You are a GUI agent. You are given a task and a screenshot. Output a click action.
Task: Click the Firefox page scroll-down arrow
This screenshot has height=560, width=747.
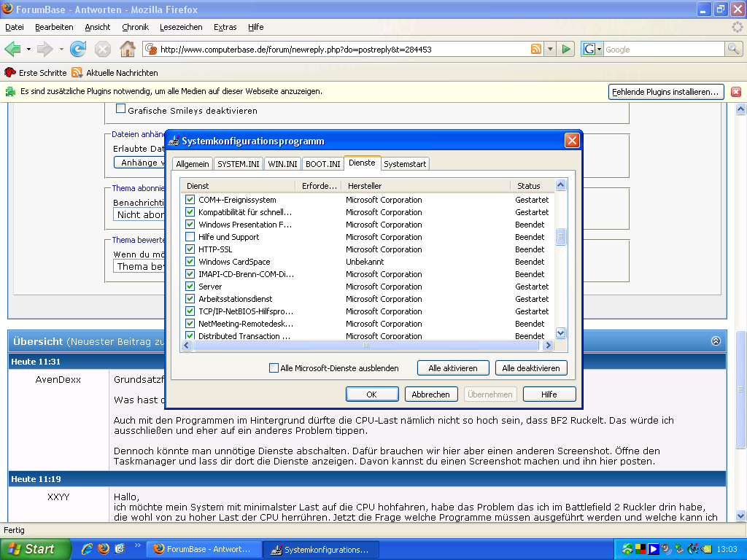coord(741,516)
